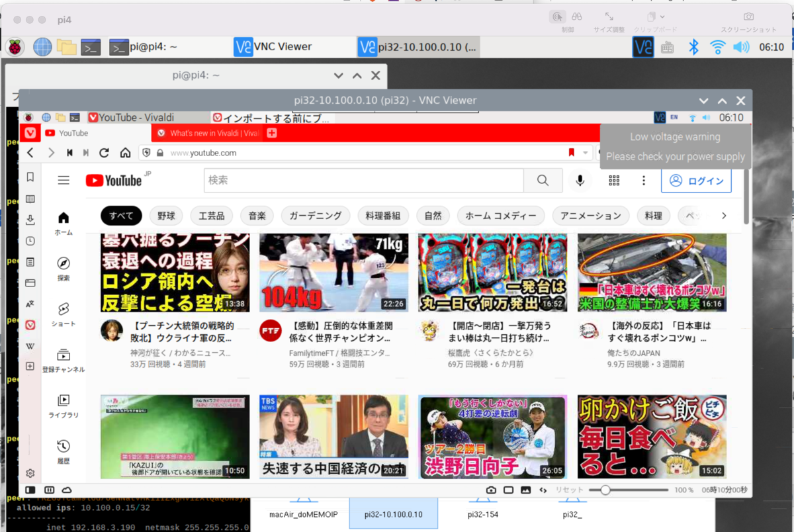This screenshot has height=532, width=794.
Task: Open Vivaldi settings gear in sidebar
Action: (30, 473)
